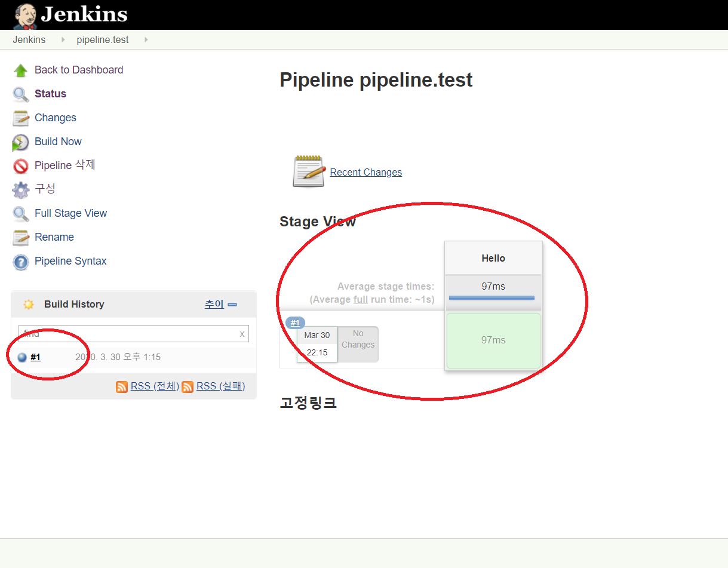Click the Build History sun weather icon
This screenshot has width=728, height=568.
point(29,304)
